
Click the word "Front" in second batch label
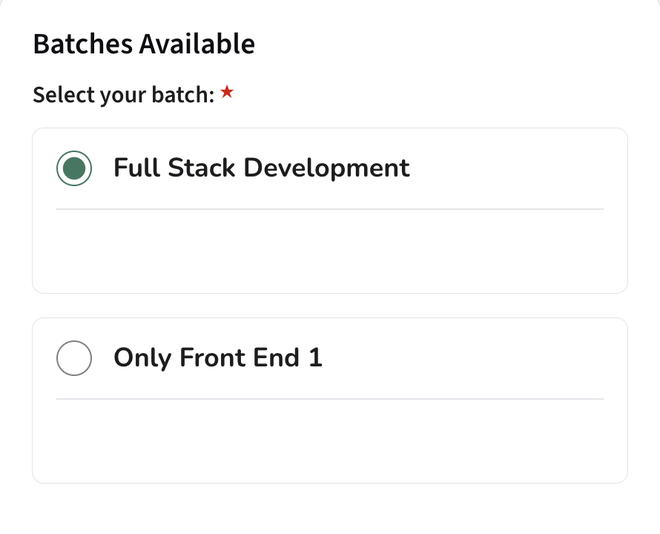click(x=212, y=358)
